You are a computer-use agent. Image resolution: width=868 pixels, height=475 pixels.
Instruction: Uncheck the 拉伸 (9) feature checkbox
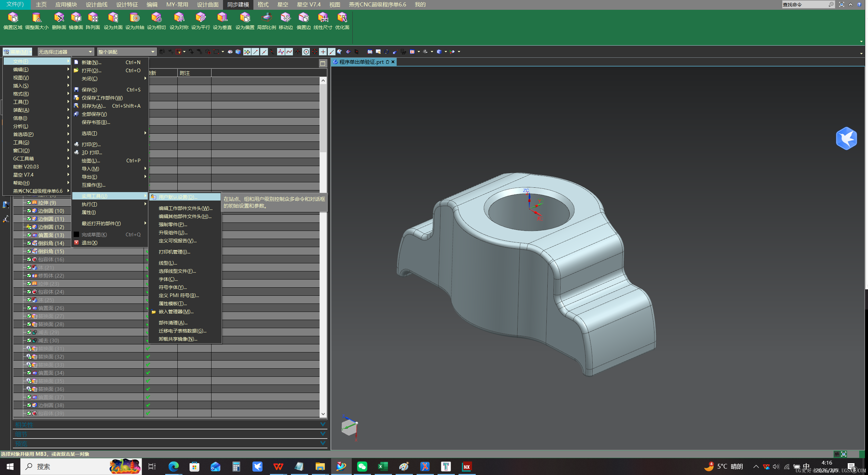pyautogui.click(x=29, y=203)
